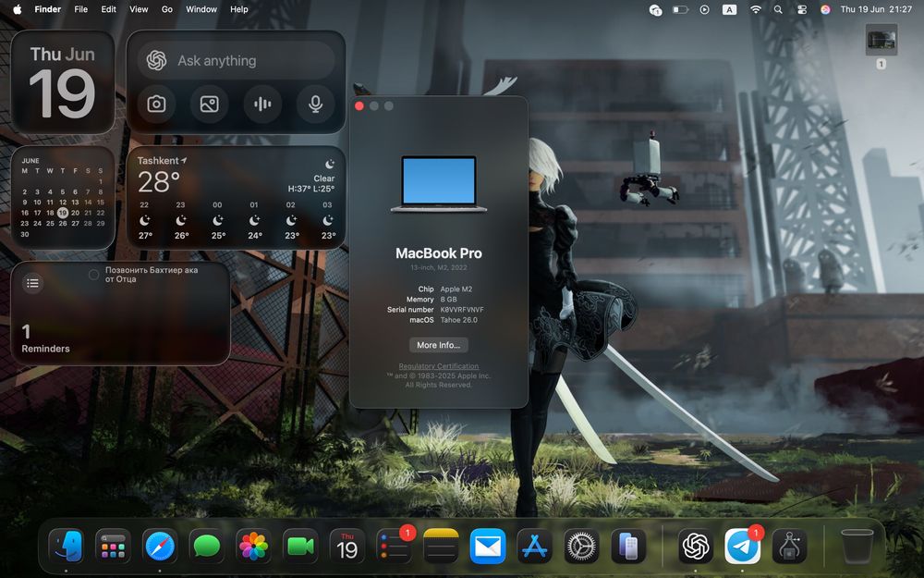Open Reminders app in Dock
The height and width of the screenshot is (578, 924).
pos(395,547)
